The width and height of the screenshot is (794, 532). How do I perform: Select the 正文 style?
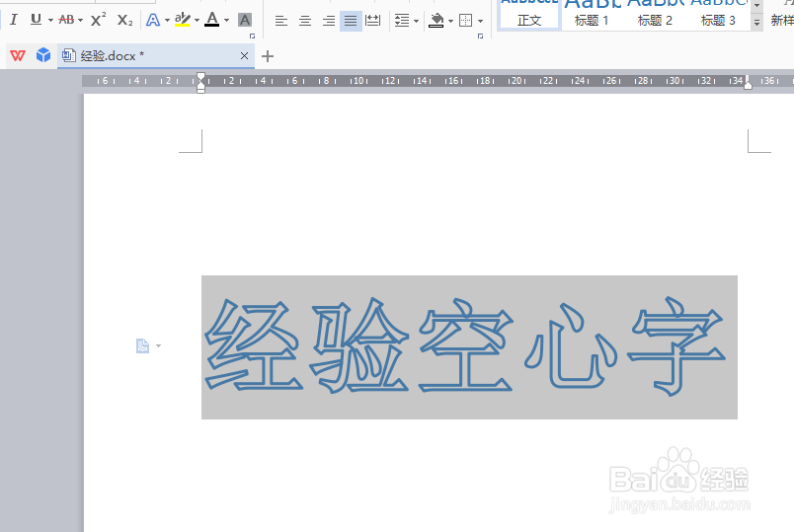tap(529, 15)
